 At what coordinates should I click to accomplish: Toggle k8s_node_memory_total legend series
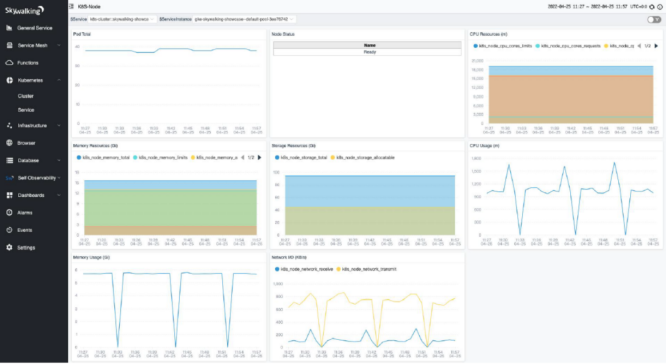[x=103, y=158]
